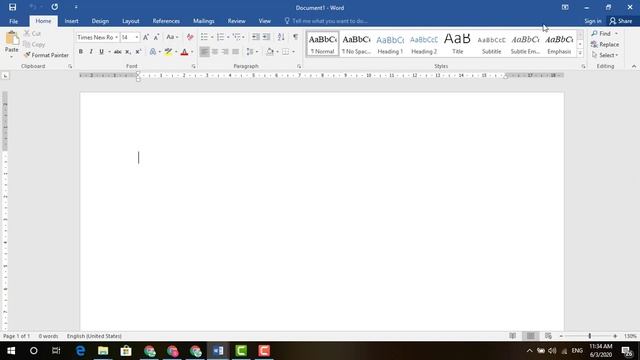
Task: Apply the Title style
Action: pyautogui.click(x=458, y=44)
